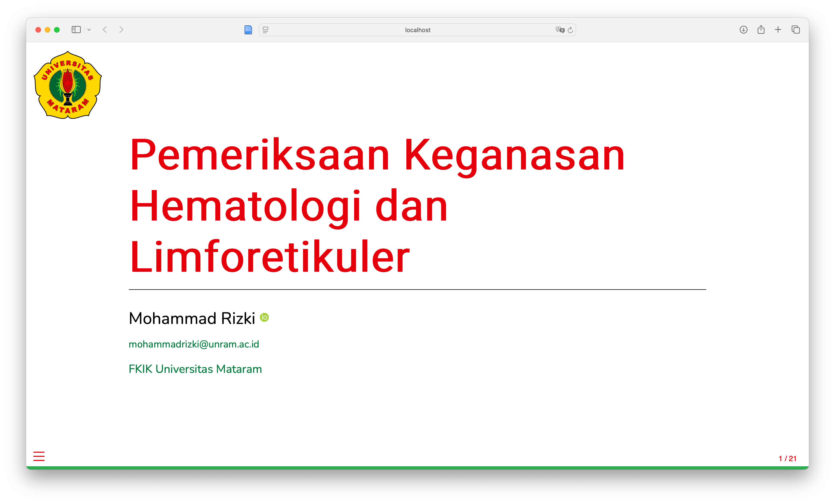Reload the localhost page
Viewport: 835px width, 504px height.
[x=570, y=30]
